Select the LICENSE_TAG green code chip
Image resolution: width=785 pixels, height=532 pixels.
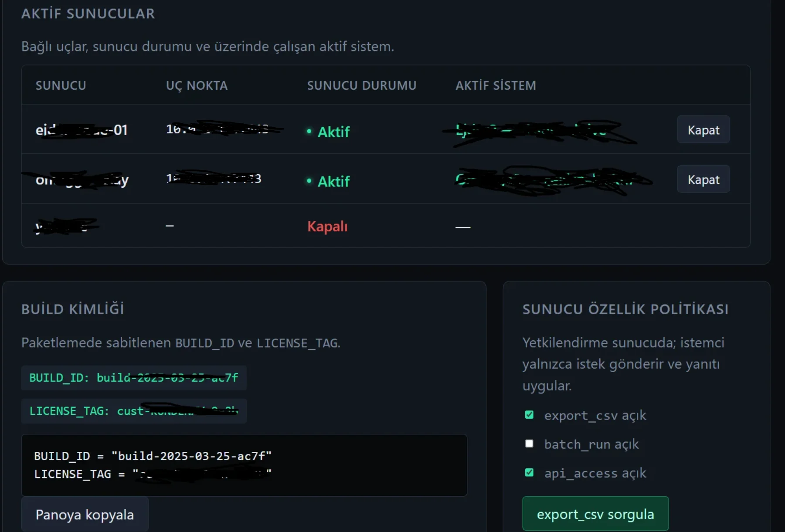point(134,411)
